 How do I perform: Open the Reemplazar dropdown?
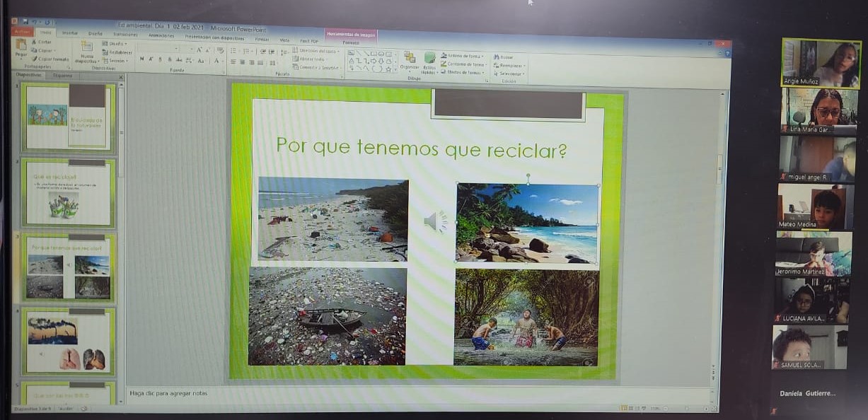click(509, 65)
